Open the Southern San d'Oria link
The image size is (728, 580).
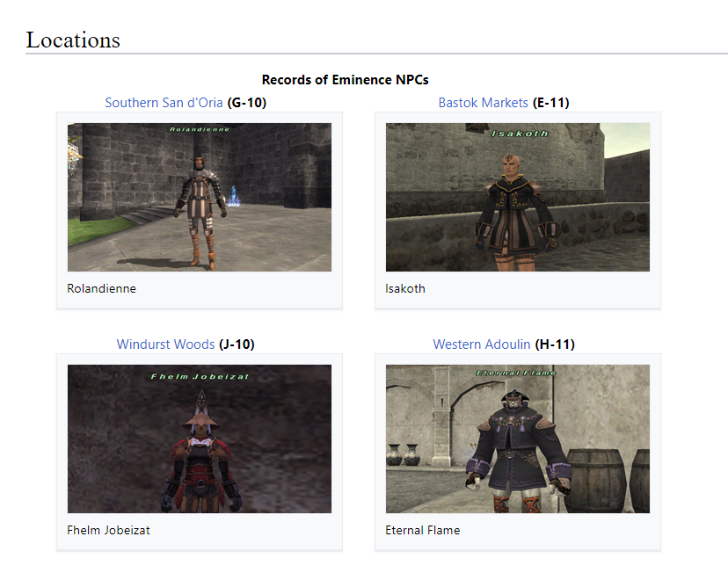point(164,103)
